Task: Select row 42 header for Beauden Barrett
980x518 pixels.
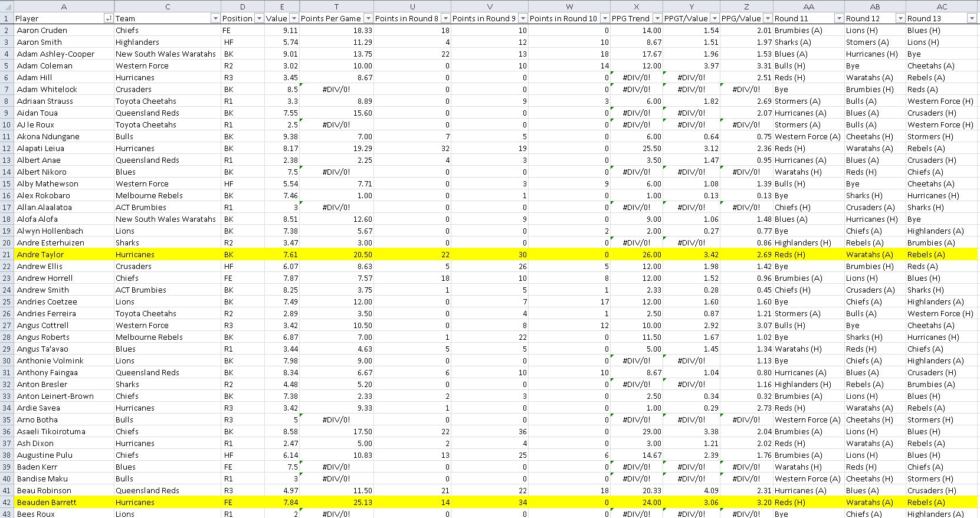Action: tap(6, 502)
